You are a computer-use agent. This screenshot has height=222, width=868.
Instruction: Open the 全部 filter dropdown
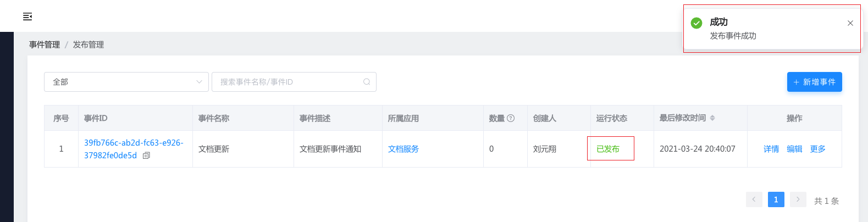(126, 82)
